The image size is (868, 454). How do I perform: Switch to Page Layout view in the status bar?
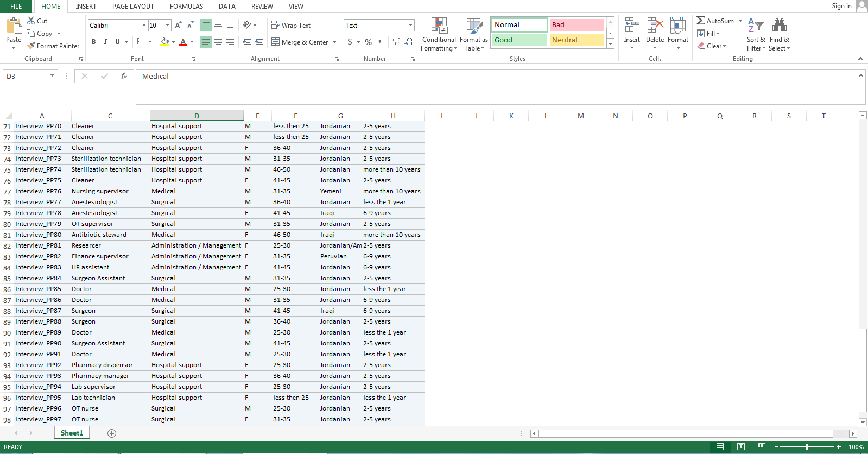741,447
